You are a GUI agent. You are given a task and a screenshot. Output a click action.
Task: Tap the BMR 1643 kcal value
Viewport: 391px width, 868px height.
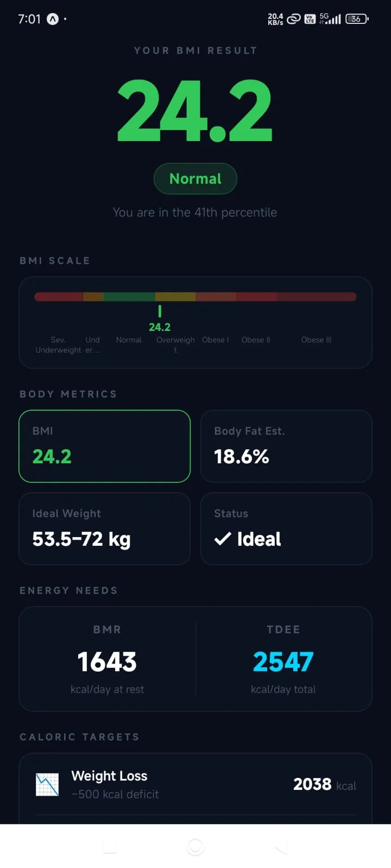pos(107,662)
